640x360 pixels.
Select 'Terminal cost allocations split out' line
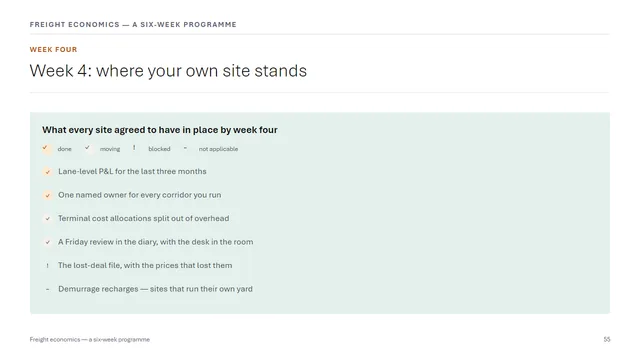143,218
